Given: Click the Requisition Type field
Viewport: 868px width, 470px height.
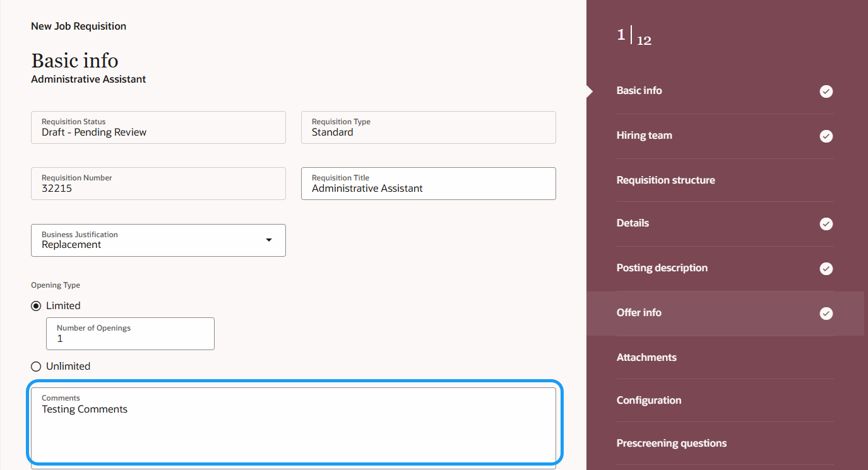Looking at the screenshot, I should 429,127.
